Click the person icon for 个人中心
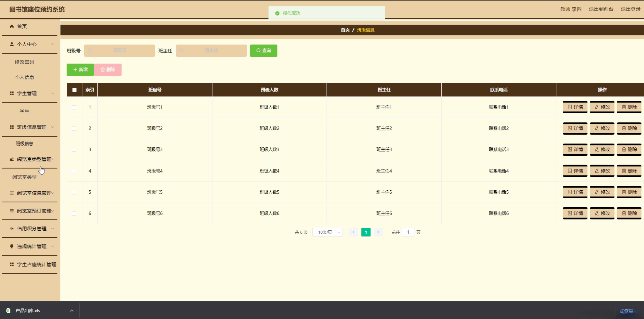Screen dimensions: 644x319 tap(12, 44)
